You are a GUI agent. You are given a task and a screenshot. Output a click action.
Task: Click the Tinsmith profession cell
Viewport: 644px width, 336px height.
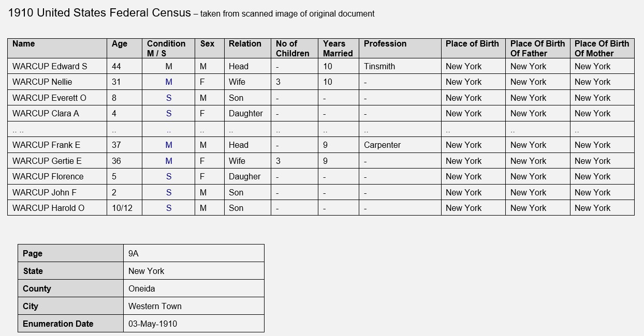coord(400,66)
